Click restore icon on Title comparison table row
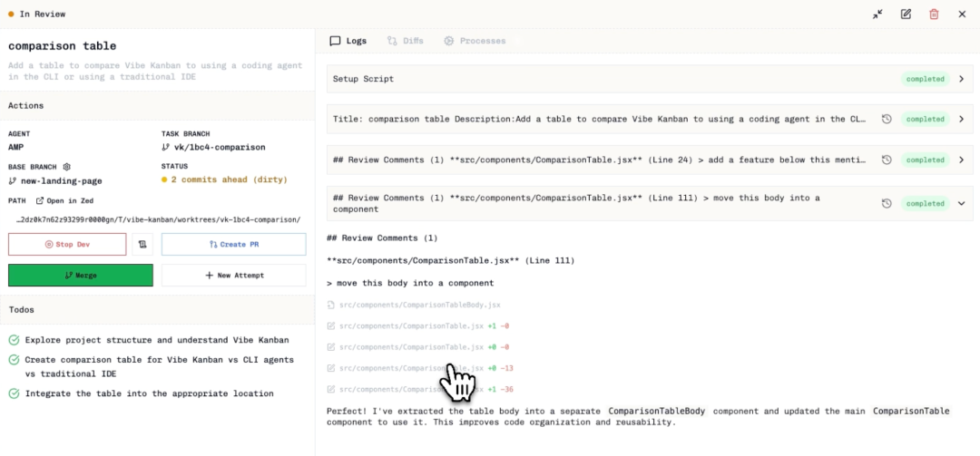This screenshot has width=980, height=456. (887, 119)
